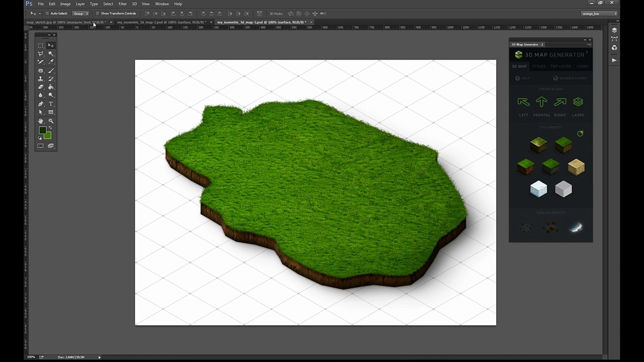Open the 3D Map Generator panel menu
Viewport: 644px width, 362px height.
pos(589,45)
